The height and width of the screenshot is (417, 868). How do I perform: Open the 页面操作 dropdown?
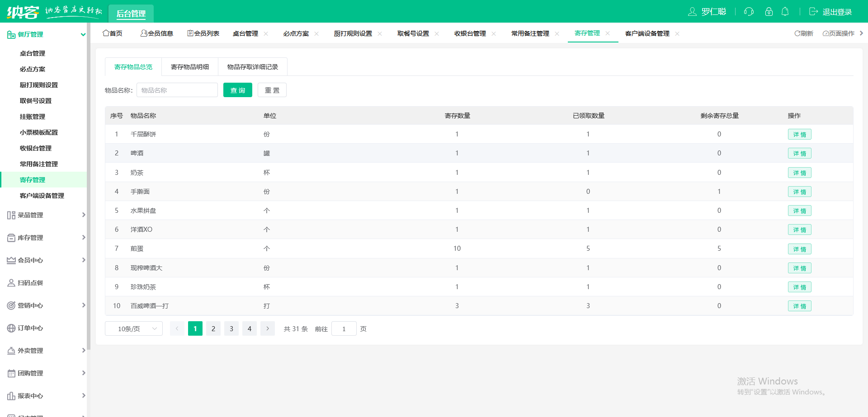click(839, 33)
